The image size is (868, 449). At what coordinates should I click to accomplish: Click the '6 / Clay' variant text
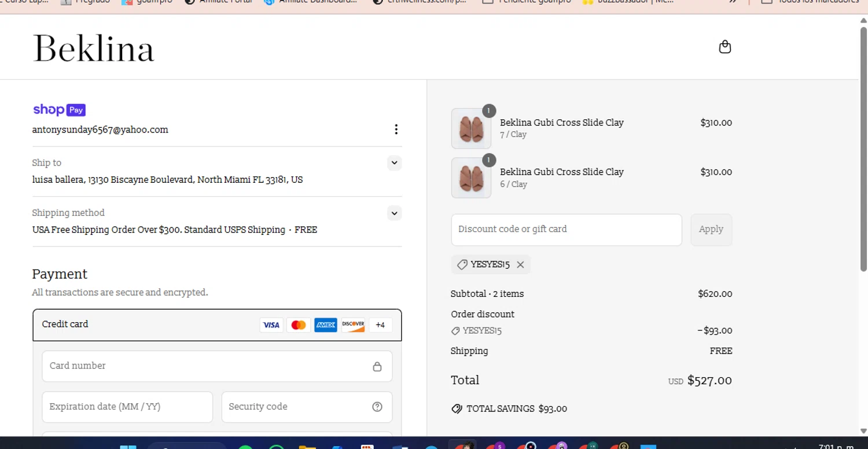[514, 185]
